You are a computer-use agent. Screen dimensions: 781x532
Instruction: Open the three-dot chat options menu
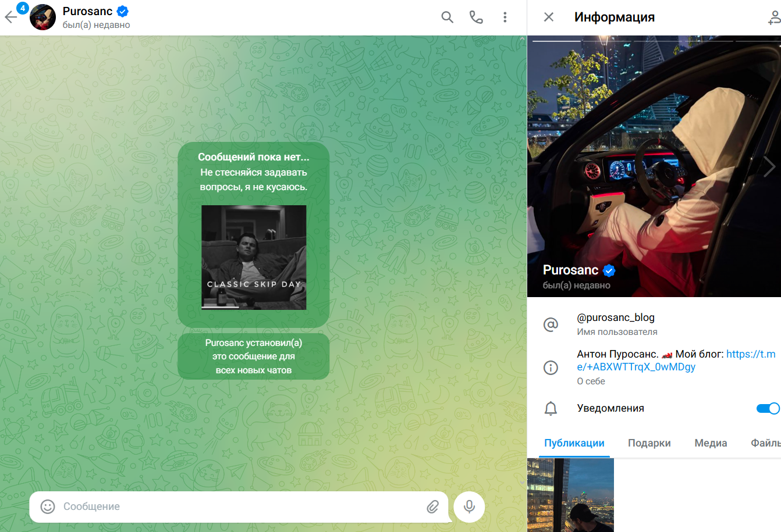coord(505,17)
